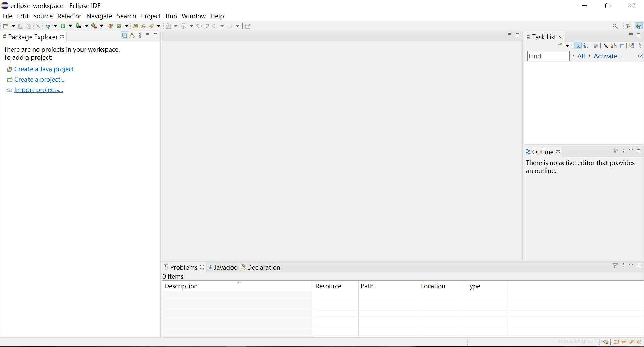Image resolution: width=644 pixels, height=347 pixels.
Task: Click the Save icon in main toolbar
Action: pos(21,26)
